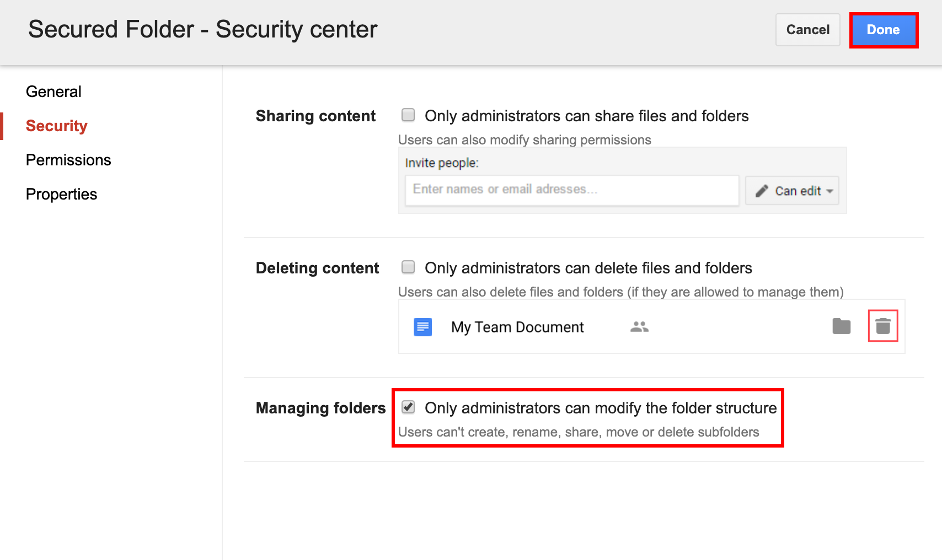Click the pencil icon beside Can edit
Viewport: 942px width, 560px height.
[762, 191]
